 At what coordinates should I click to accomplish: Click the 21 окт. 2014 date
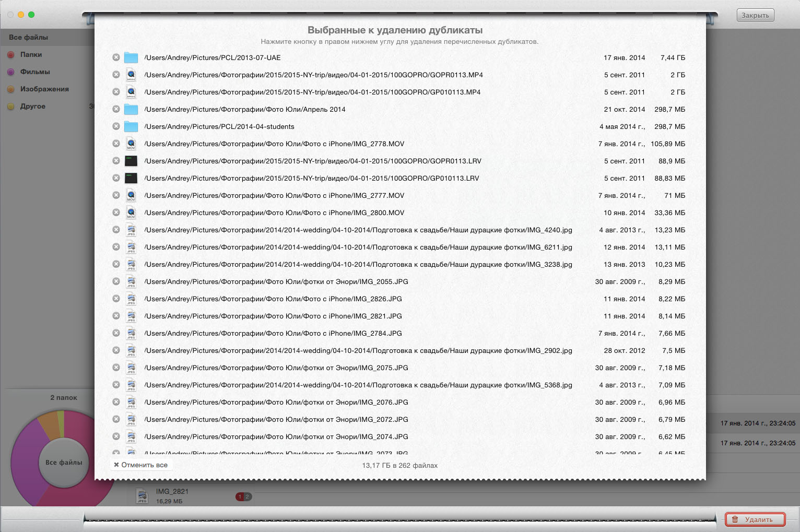(x=625, y=109)
